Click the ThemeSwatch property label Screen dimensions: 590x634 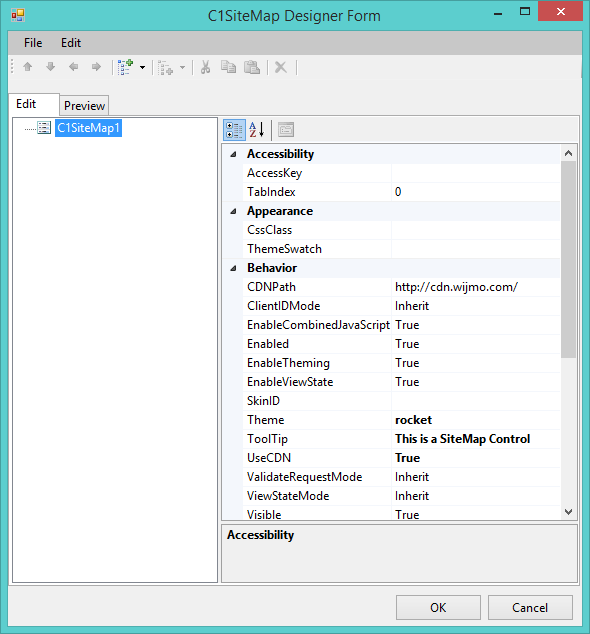coord(284,249)
